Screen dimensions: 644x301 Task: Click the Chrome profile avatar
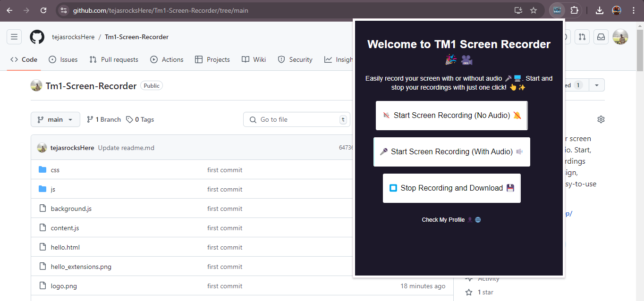pyautogui.click(x=616, y=10)
